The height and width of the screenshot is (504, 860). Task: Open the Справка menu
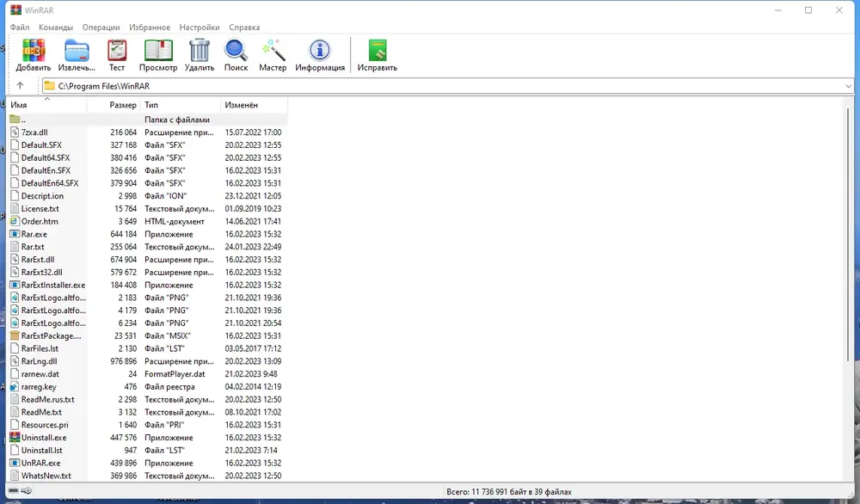pos(244,27)
